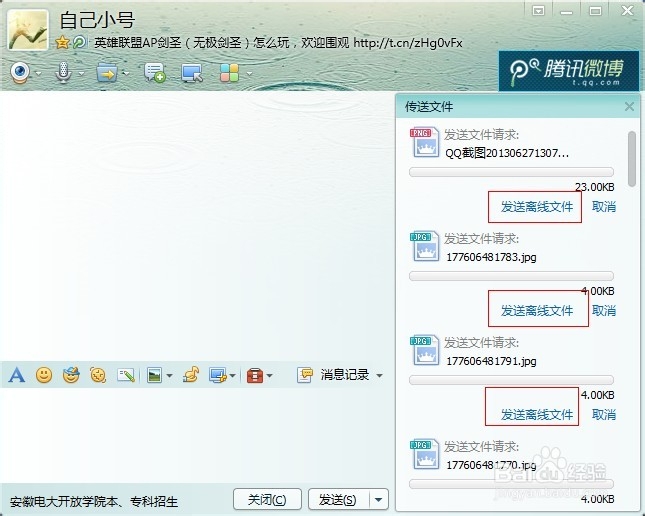Cancel transfer of QQ截图 PNG file
This screenshot has width=645, height=516.
click(604, 207)
